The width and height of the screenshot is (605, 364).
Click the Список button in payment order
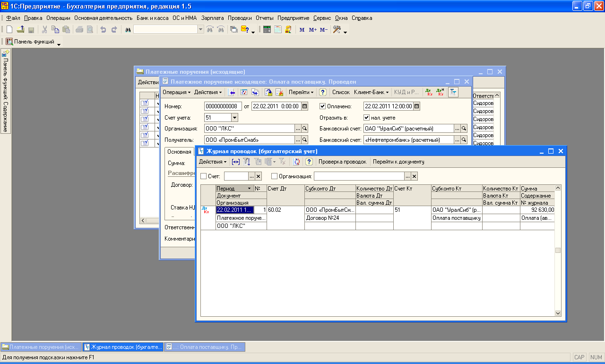click(x=341, y=92)
